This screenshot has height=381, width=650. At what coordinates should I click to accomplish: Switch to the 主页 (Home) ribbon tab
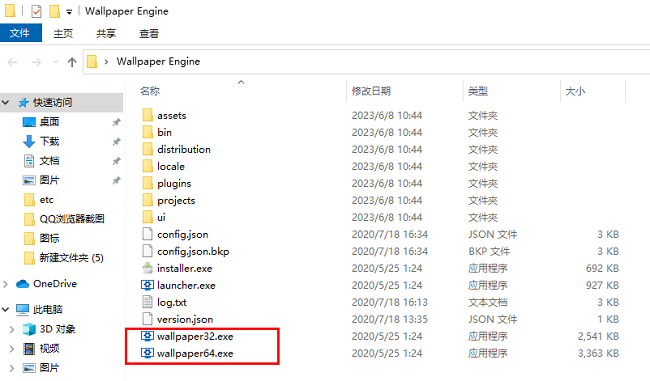[x=63, y=33]
